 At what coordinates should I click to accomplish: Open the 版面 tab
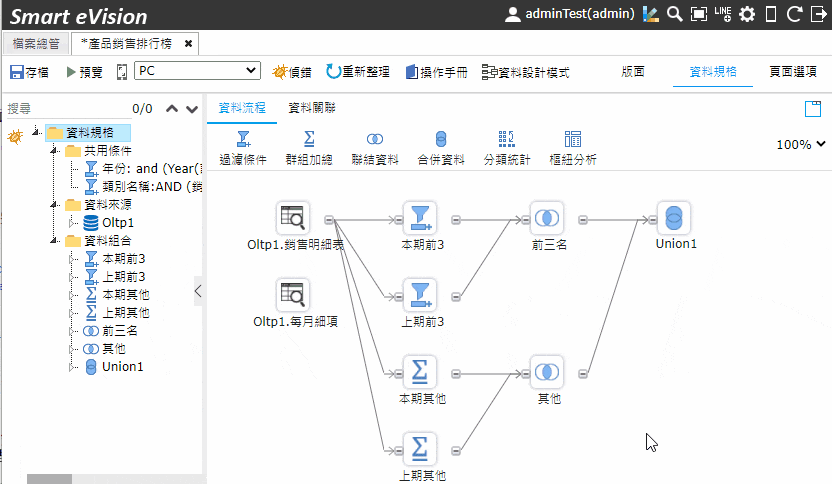(633, 72)
